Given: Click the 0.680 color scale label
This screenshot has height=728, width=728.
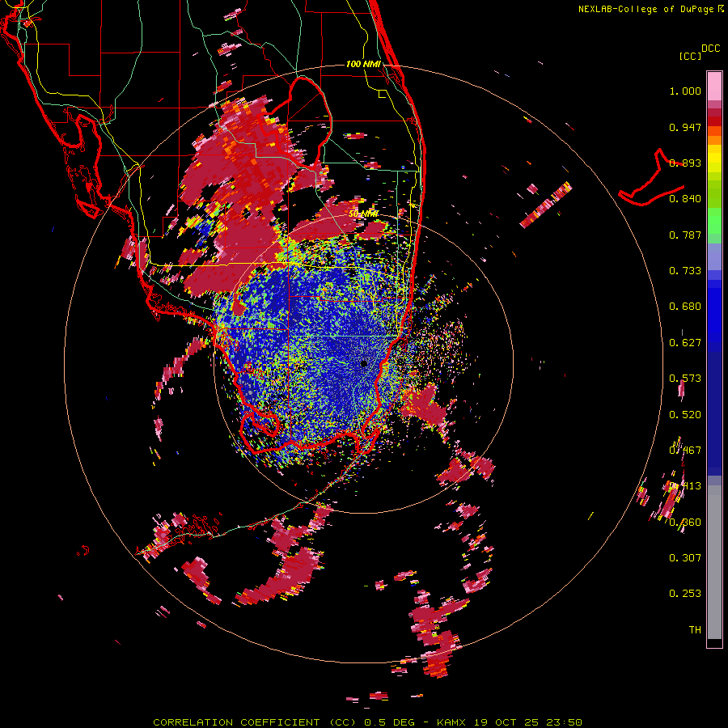Looking at the screenshot, I should (x=685, y=307).
